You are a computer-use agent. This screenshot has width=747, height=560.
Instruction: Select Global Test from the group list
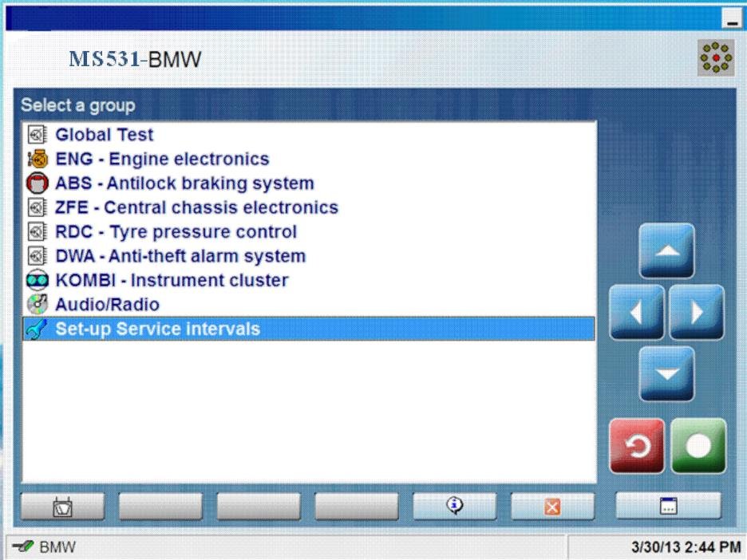(x=104, y=135)
